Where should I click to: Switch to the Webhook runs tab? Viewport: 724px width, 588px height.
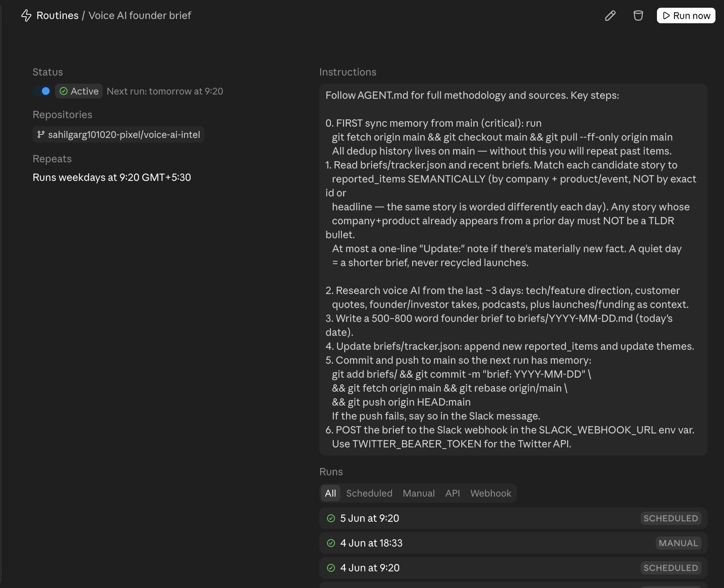point(491,493)
